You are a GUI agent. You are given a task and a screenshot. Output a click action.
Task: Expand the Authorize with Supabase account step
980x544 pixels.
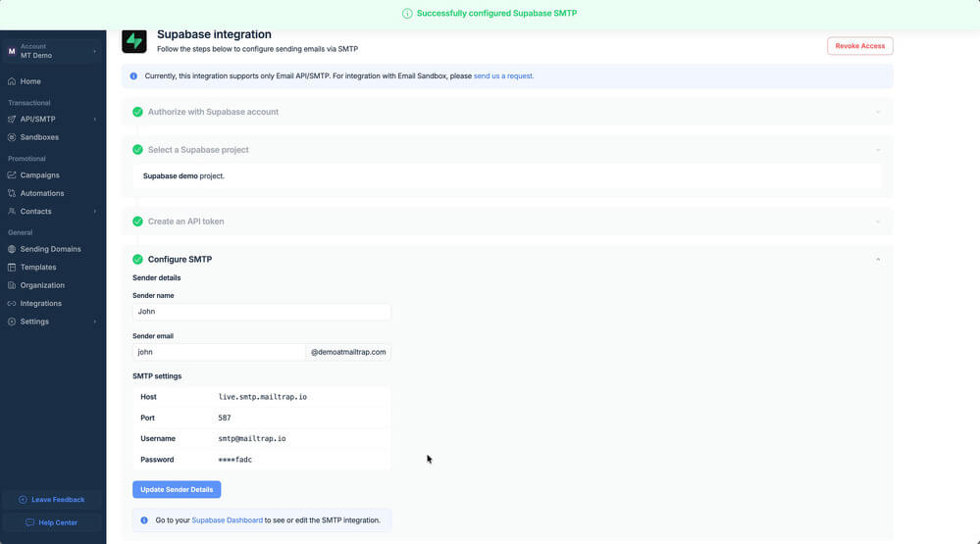pos(877,112)
